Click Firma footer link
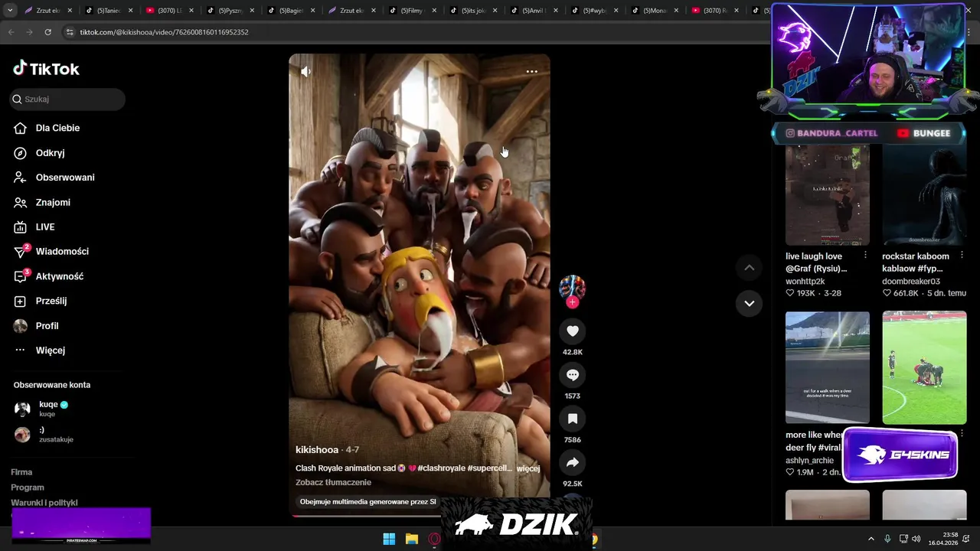Viewport: 980px width, 551px height. click(x=21, y=472)
